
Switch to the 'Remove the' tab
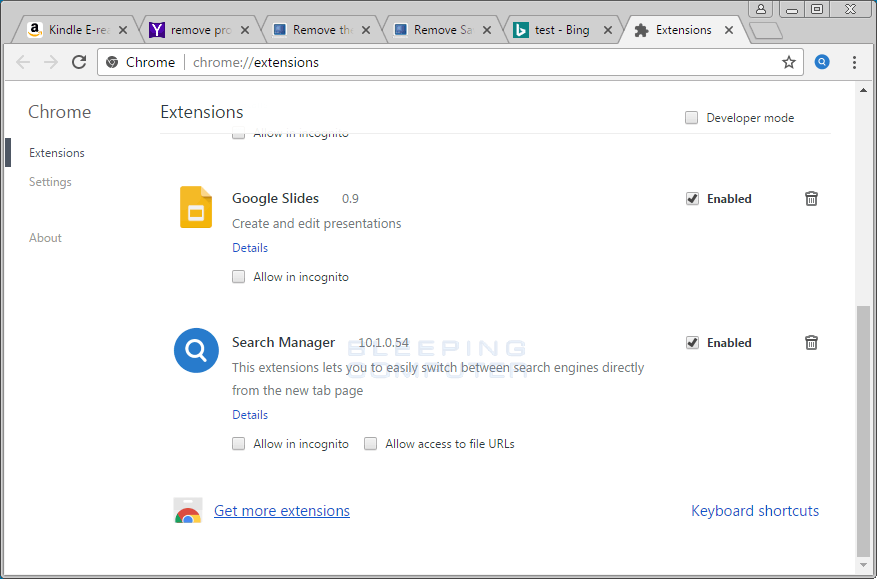click(318, 30)
